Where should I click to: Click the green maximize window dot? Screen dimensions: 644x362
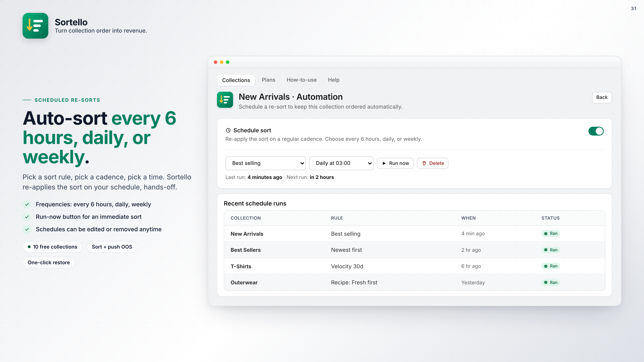pos(227,62)
